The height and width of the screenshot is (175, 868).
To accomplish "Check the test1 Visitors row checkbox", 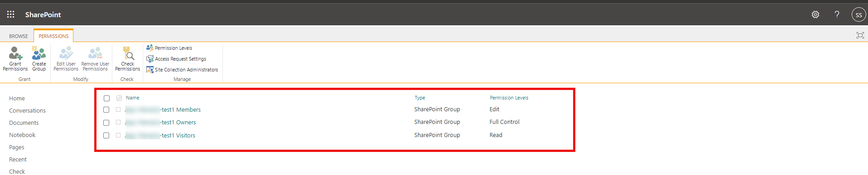I will [106, 135].
